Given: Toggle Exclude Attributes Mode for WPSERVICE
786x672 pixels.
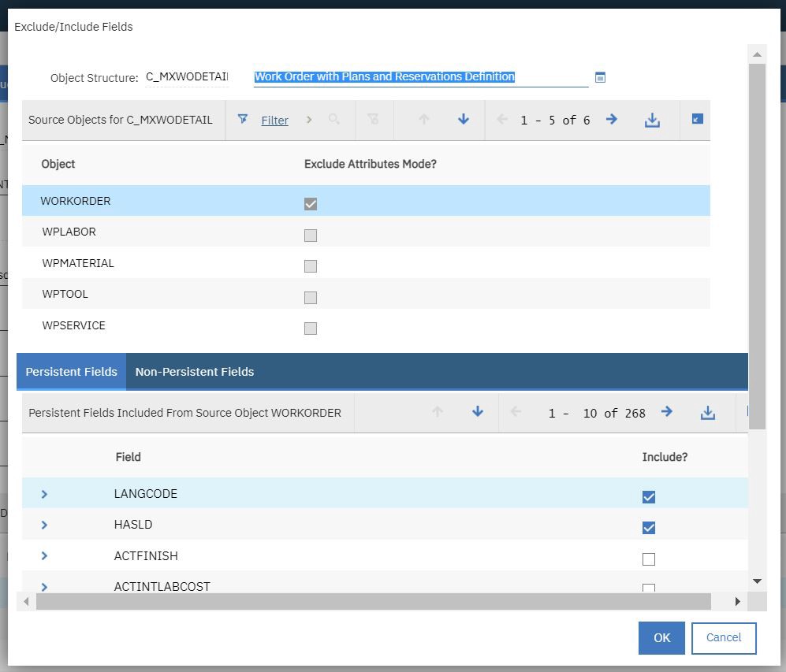Looking at the screenshot, I should [x=311, y=329].
